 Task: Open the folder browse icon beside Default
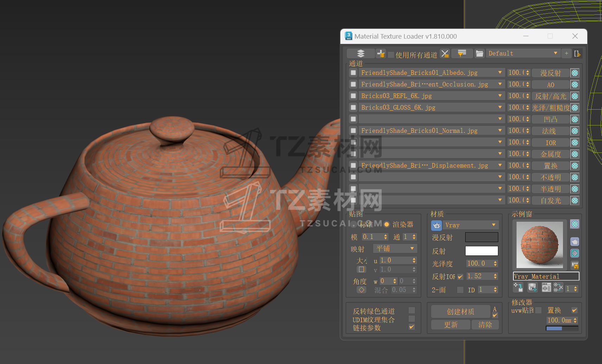[479, 54]
